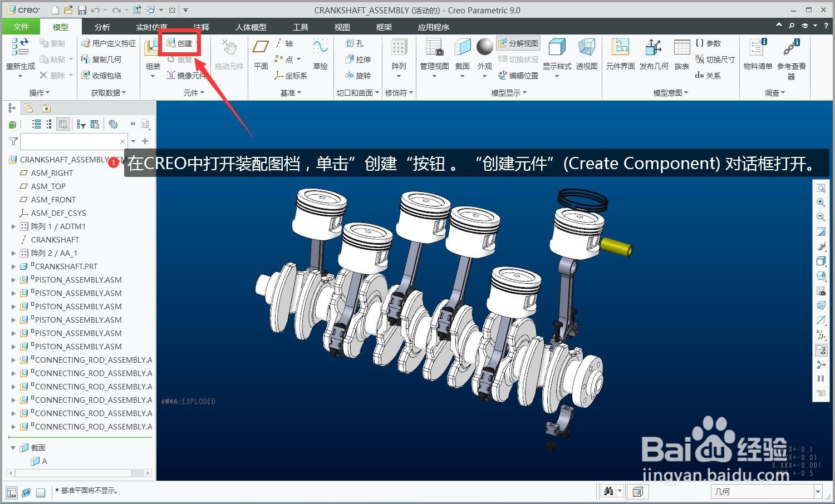Image resolution: width=835 pixels, height=504 pixels.
Task: Switch to the 分析 ribbon tab
Action: (102, 27)
